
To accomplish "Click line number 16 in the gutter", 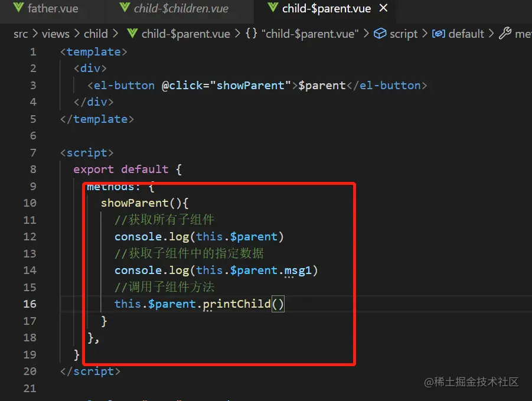I will [30, 304].
